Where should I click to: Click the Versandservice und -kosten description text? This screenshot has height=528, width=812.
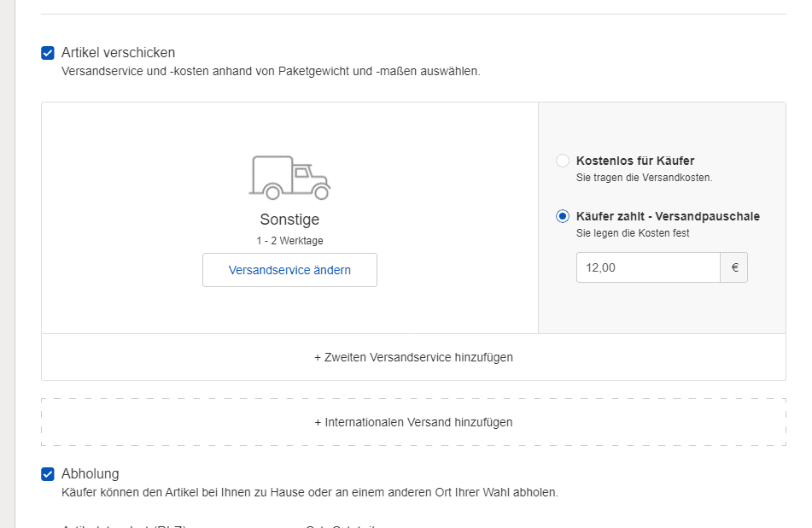click(x=271, y=71)
